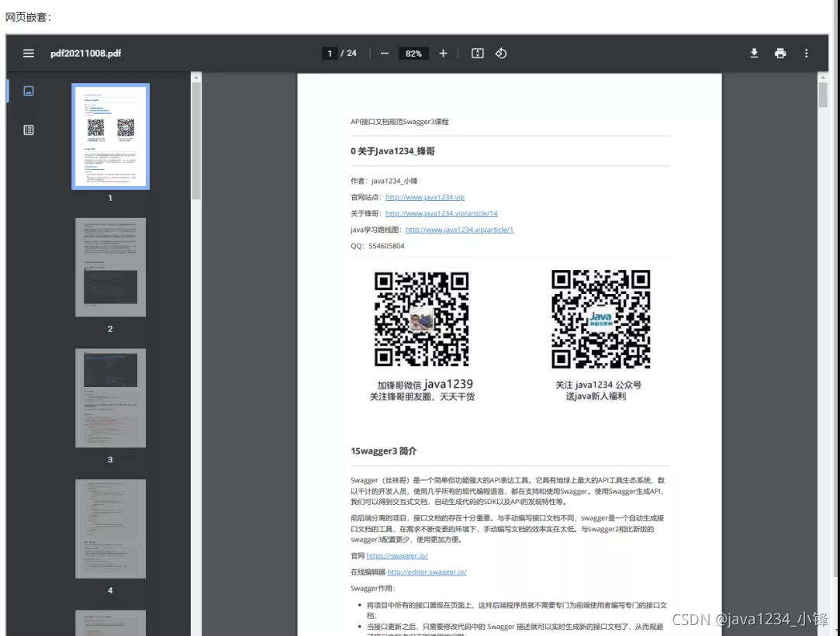
Task: Download the PDF file
Action: coord(754,53)
